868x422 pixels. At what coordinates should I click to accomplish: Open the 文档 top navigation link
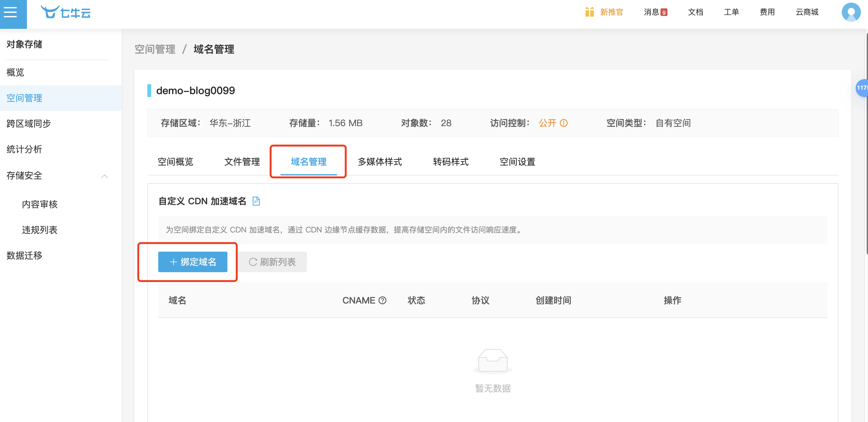click(695, 12)
